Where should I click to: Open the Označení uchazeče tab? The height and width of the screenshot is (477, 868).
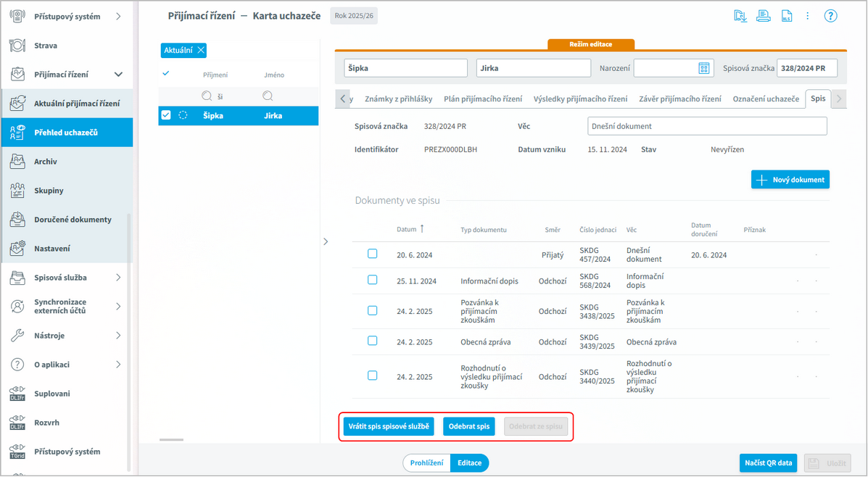click(766, 99)
